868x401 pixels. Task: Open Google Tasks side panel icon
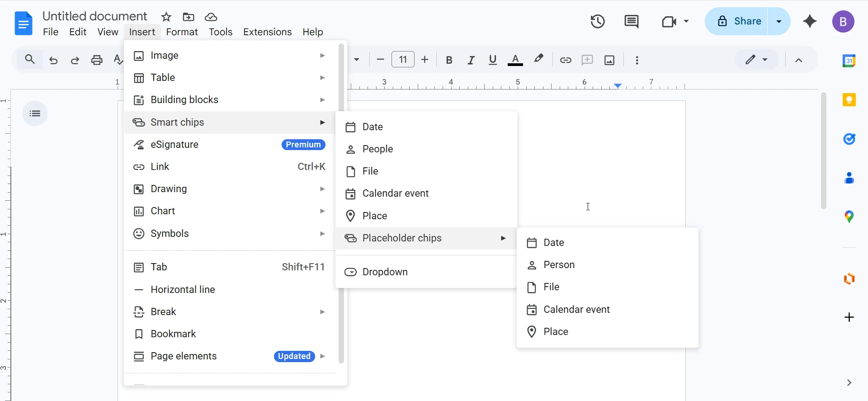[x=849, y=139]
